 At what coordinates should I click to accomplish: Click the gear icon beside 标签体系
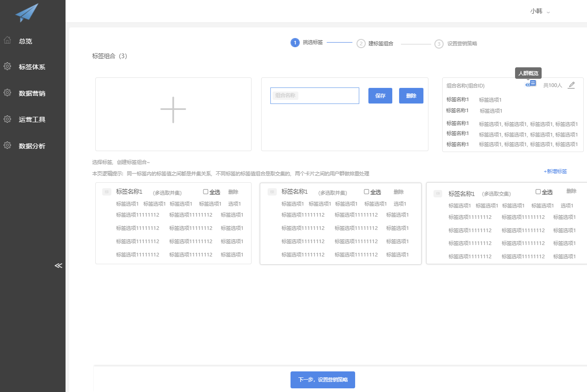point(7,66)
